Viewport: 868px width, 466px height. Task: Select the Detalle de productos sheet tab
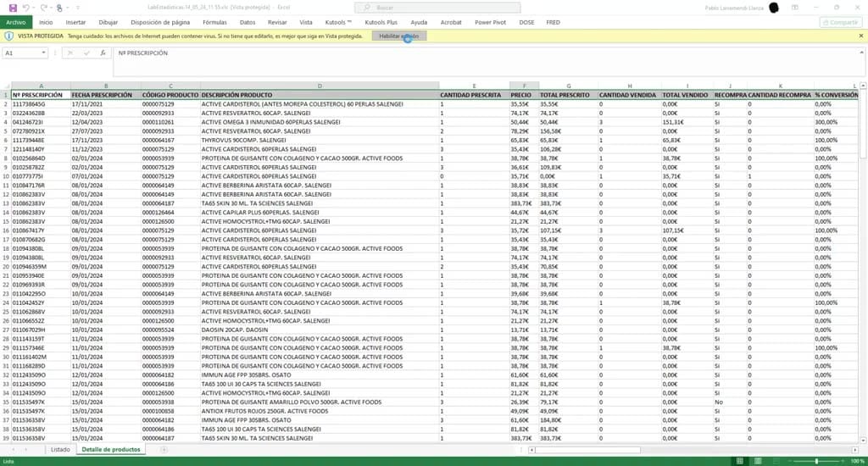click(111, 449)
